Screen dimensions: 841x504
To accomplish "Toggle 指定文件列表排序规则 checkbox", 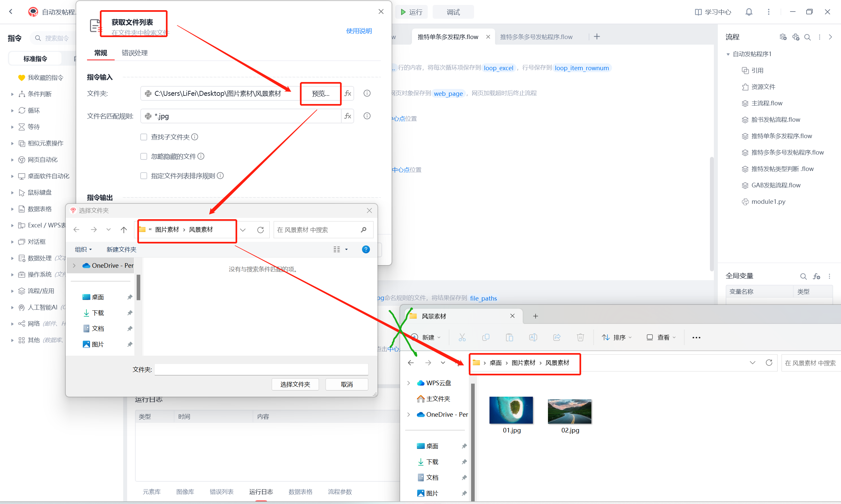I will [x=144, y=176].
